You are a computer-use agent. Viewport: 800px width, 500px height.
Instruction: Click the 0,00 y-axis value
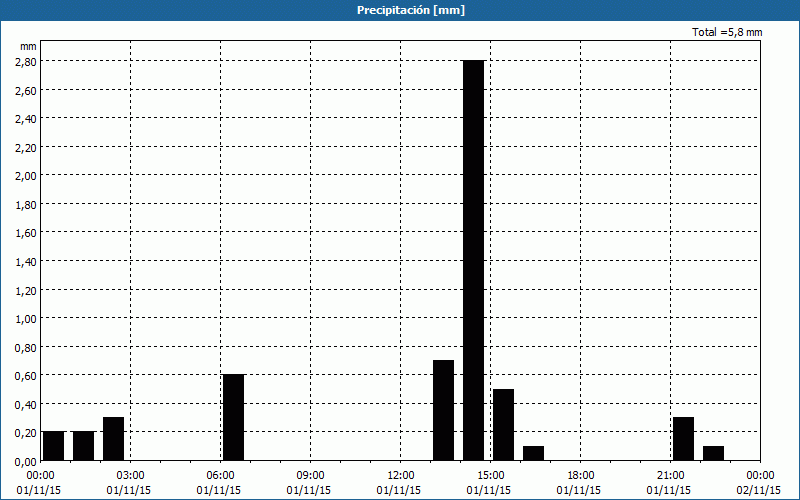pyautogui.click(x=27, y=461)
